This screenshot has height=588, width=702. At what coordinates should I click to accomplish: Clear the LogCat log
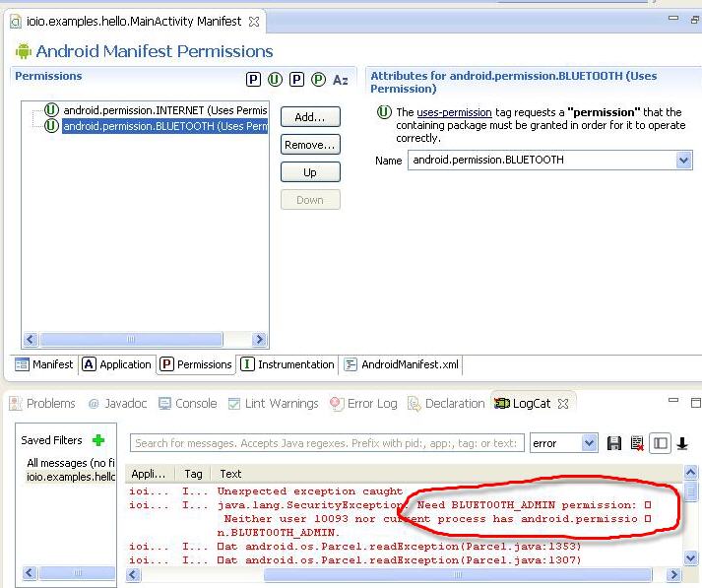click(x=637, y=443)
